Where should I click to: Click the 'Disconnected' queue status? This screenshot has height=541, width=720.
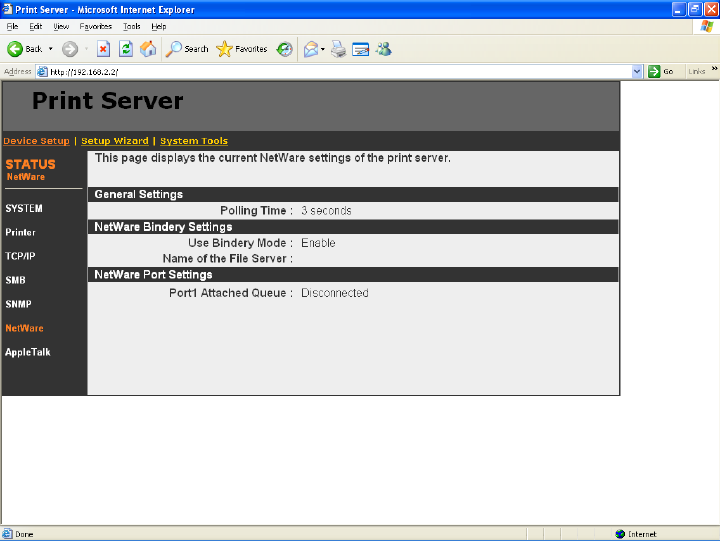point(335,293)
